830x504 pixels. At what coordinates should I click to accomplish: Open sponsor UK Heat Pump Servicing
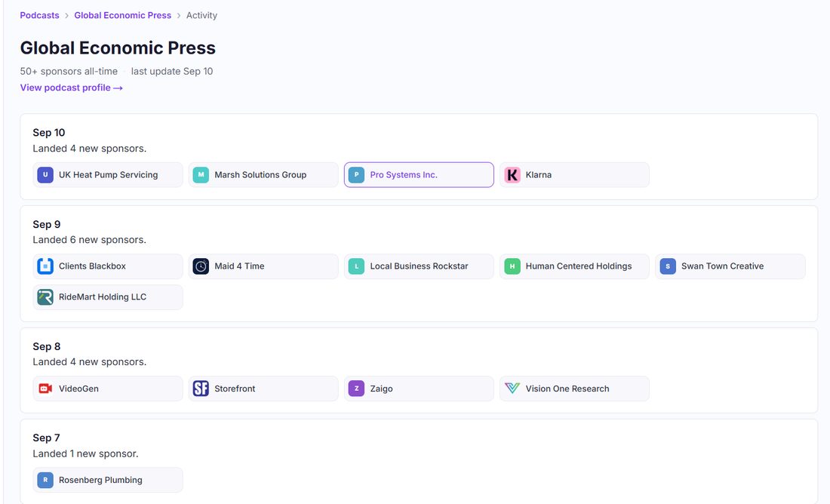pyautogui.click(x=108, y=175)
